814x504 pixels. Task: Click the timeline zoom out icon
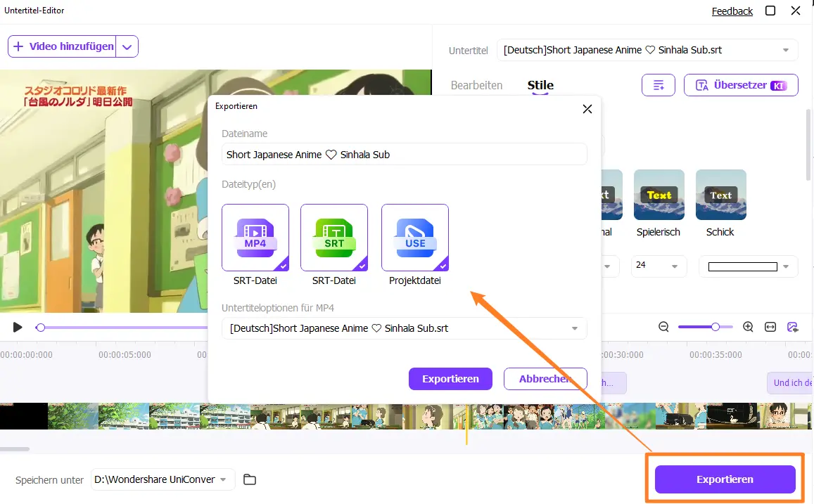tap(663, 327)
